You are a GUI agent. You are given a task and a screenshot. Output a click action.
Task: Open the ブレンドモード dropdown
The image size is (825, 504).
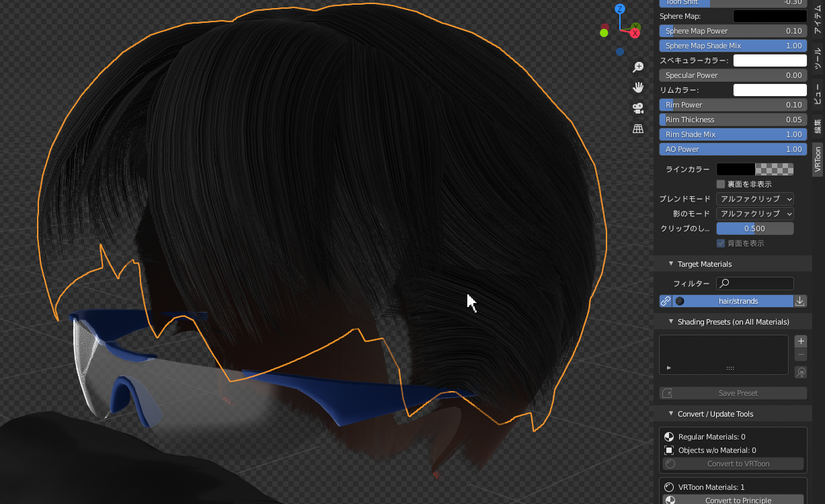[755, 199]
